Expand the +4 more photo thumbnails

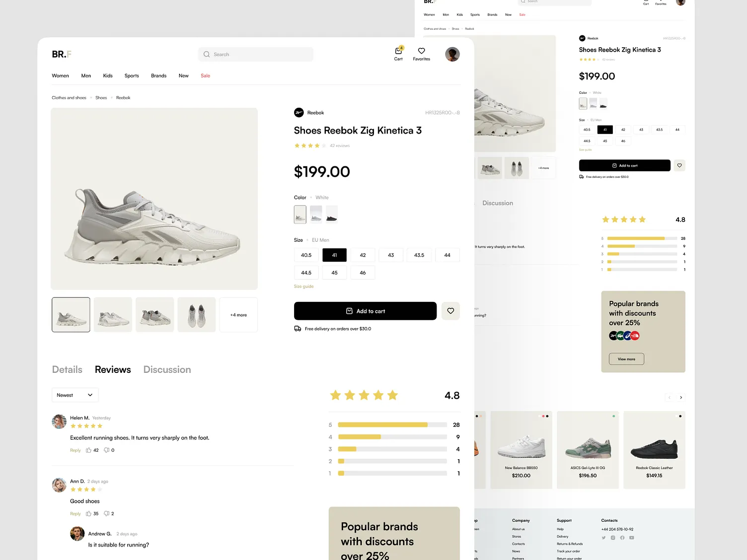(x=238, y=314)
